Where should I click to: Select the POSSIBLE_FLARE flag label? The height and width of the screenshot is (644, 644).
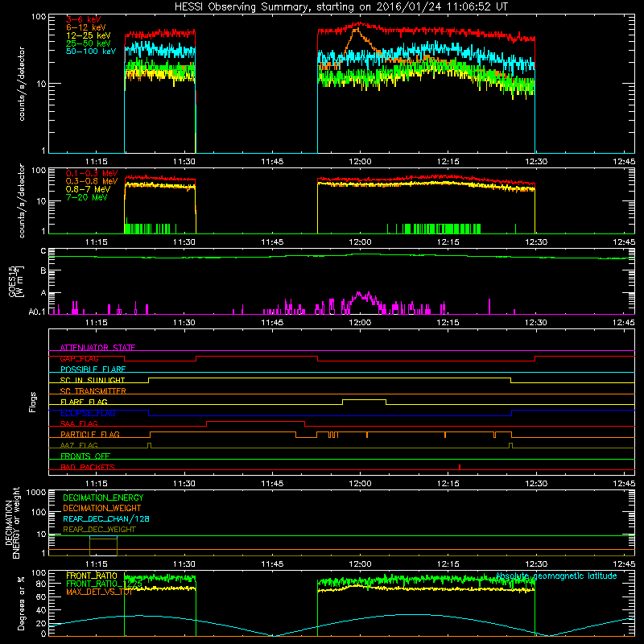coord(93,369)
